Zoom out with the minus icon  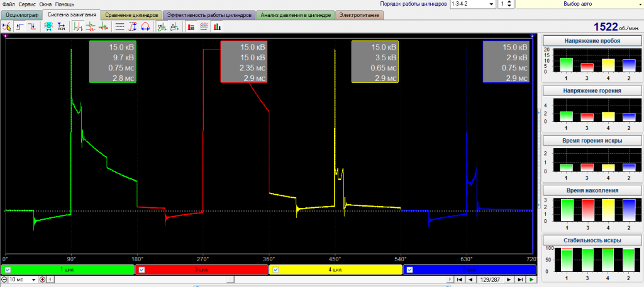coord(4,279)
